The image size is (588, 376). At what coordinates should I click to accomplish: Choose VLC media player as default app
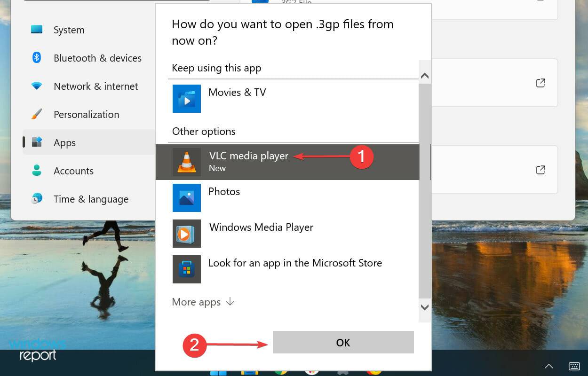tap(249, 156)
